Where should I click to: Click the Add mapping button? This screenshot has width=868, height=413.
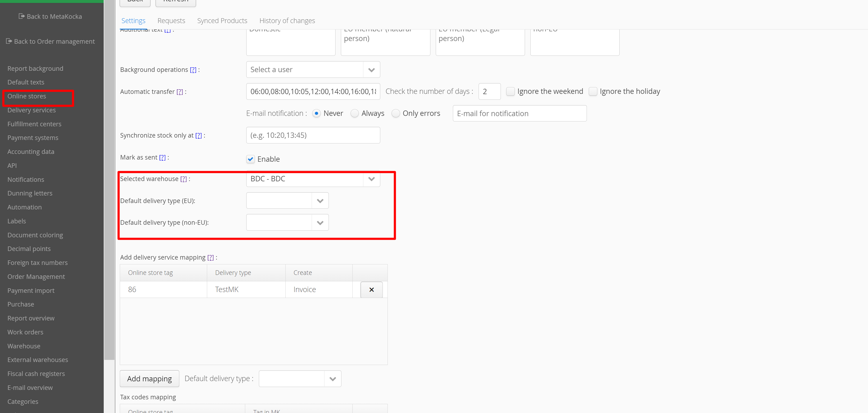pos(149,379)
